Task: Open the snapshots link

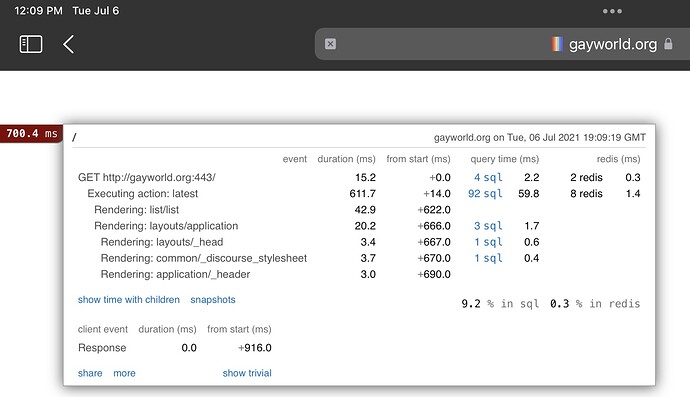Action: 213,300
